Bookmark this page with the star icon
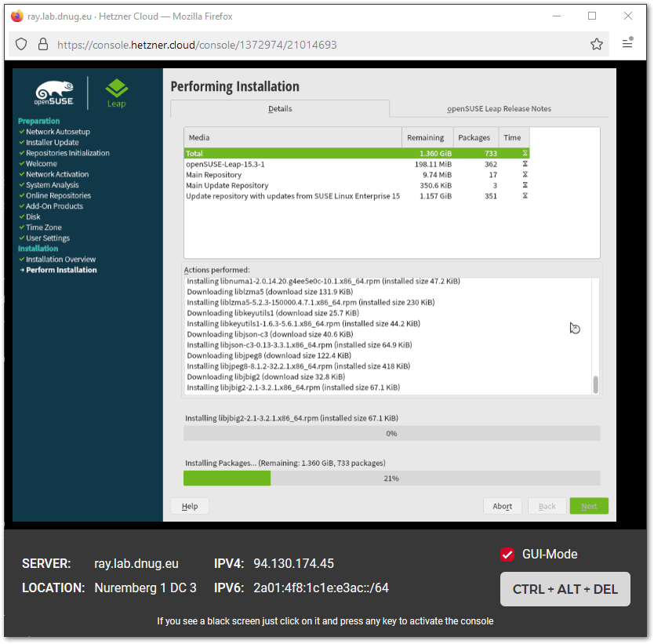 pos(597,44)
